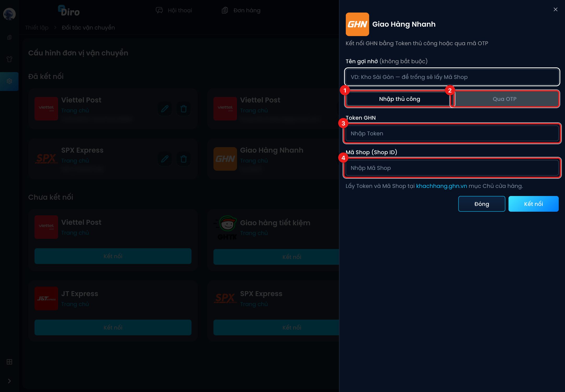Click the Nhập Token input field
The image size is (565, 392).
point(452,133)
